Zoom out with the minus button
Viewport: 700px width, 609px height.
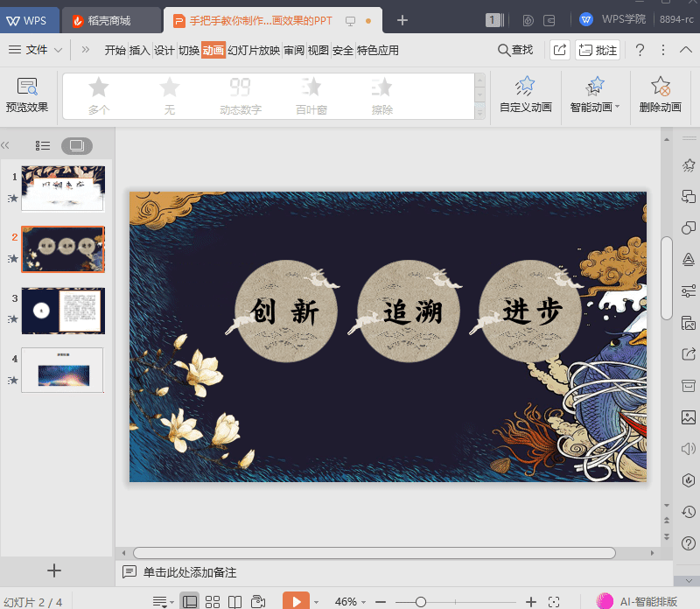click(x=381, y=602)
